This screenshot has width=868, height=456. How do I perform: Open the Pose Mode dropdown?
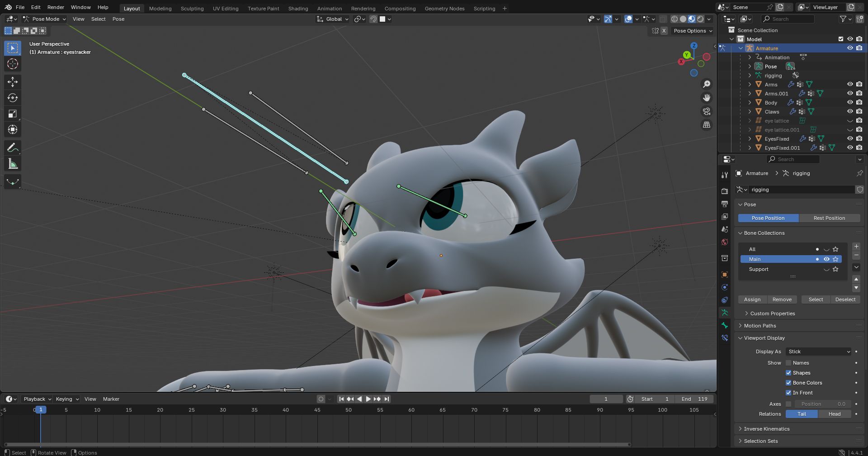[x=44, y=19]
